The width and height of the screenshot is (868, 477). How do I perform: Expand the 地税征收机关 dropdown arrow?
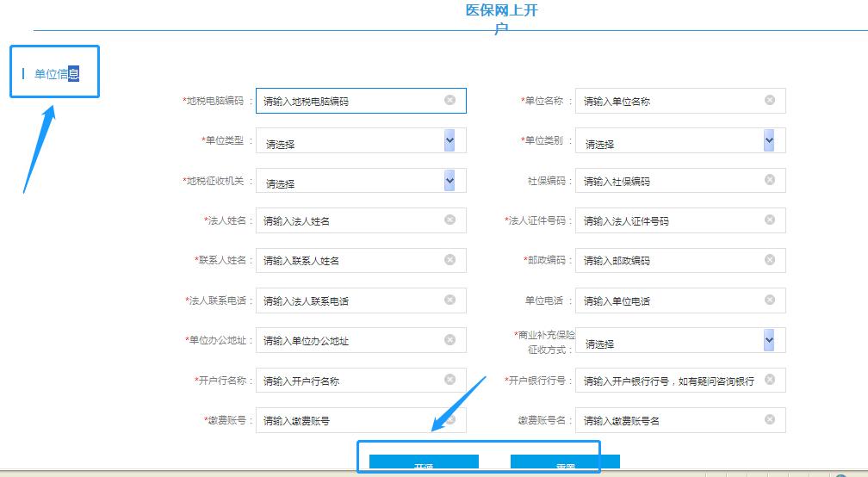(449, 181)
